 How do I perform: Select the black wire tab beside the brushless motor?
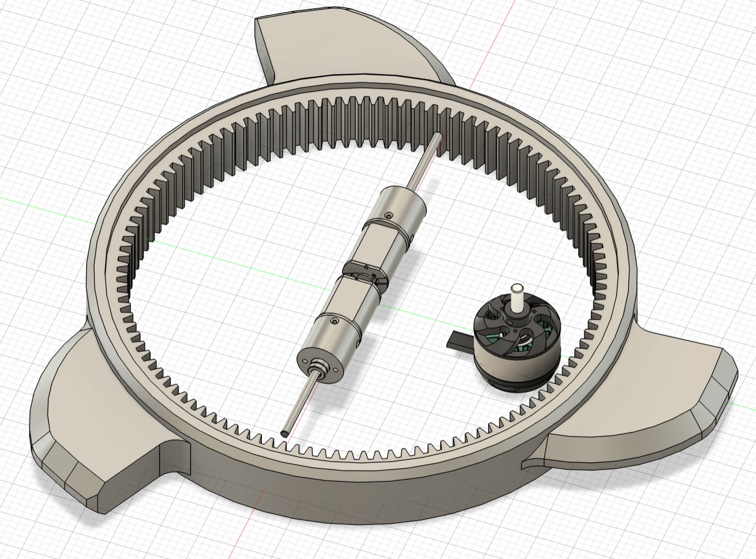click(x=460, y=341)
